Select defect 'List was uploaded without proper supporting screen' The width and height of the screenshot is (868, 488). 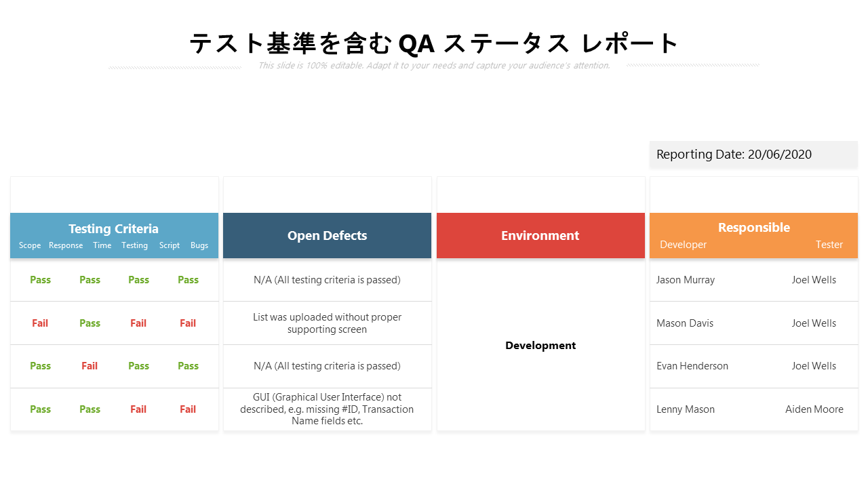tap(327, 323)
